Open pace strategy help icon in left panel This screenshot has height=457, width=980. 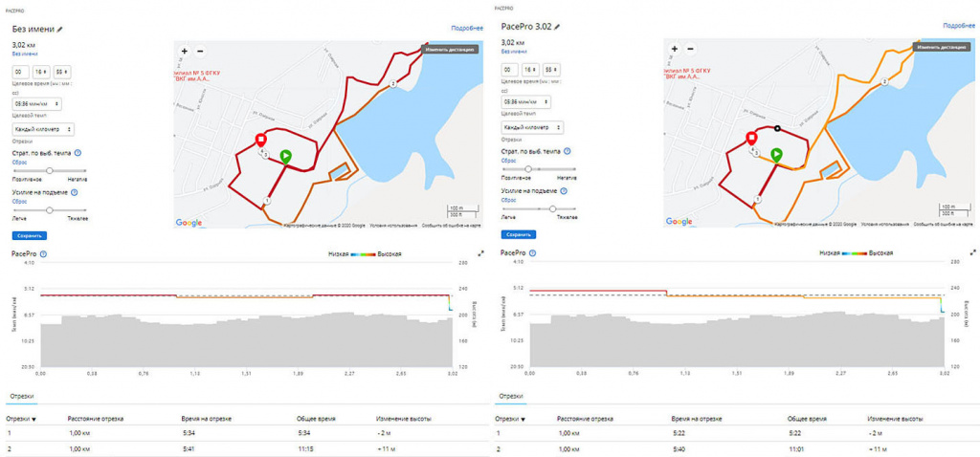click(x=78, y=153)
